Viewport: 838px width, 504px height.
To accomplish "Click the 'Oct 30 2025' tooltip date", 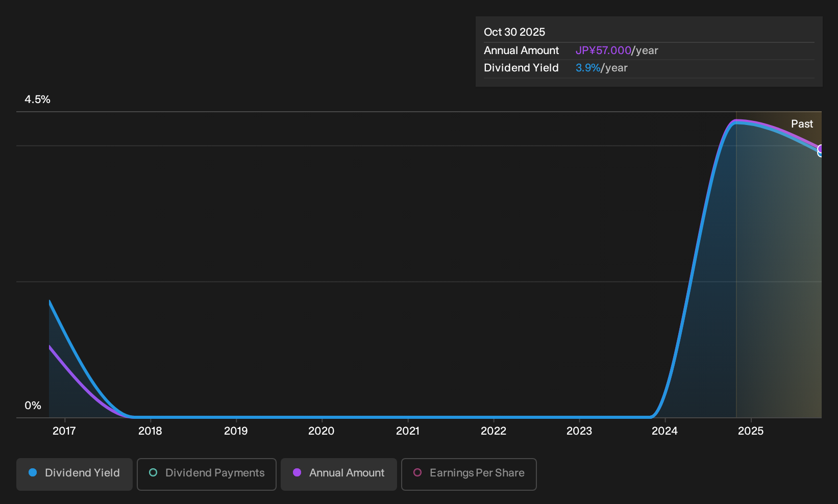I will tap(514, 32).
